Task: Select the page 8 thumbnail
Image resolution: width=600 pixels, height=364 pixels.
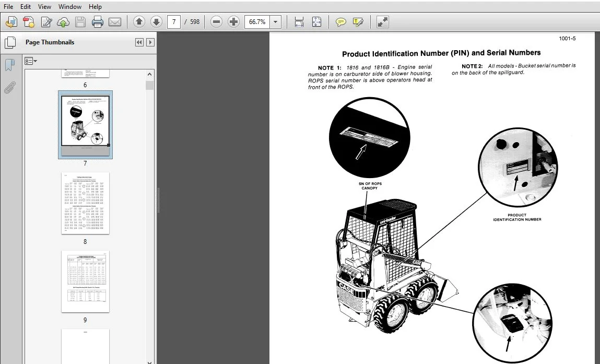Action: (x=85, y=203)
